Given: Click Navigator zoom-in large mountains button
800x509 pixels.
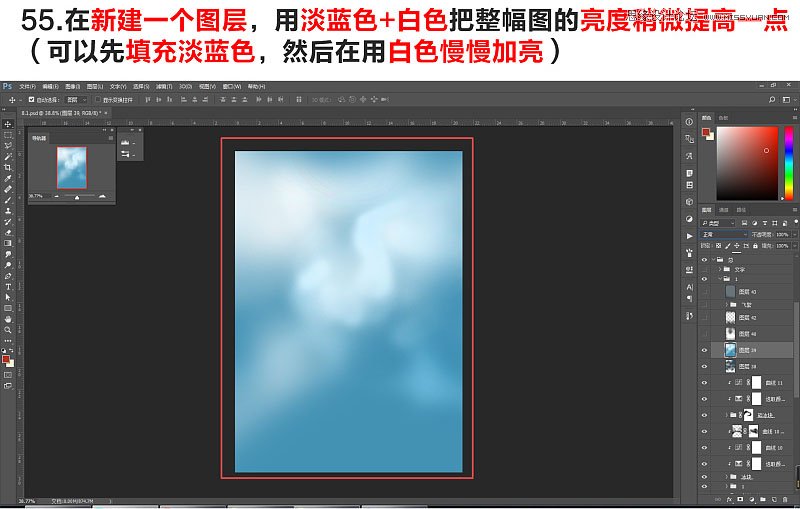Looking at the screenshot, I should 102,196.
